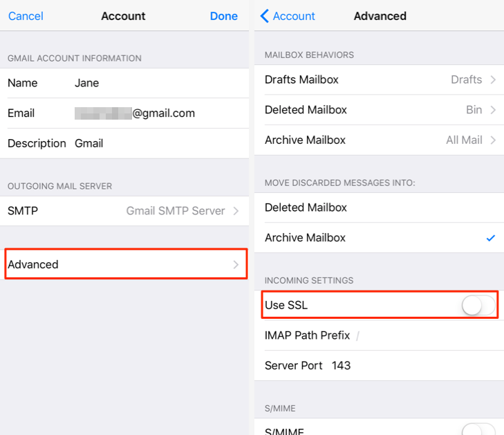Image resolution: width=504 pixels, height=435 pixels.
Task: Click the chevron on the SMTP row
Action: pyautogui.click(x=236, y=211)
